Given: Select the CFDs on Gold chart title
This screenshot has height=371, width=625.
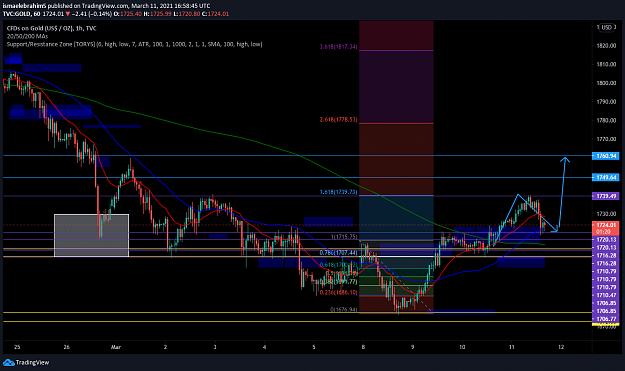Looking at the screenshot, I should coord(52,28).
